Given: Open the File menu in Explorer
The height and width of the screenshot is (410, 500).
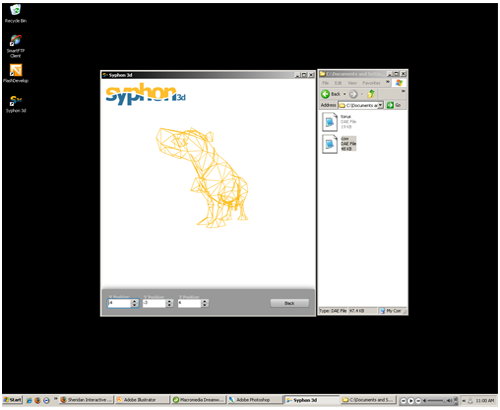Looking at the screenshot, I should click(325, 83).
